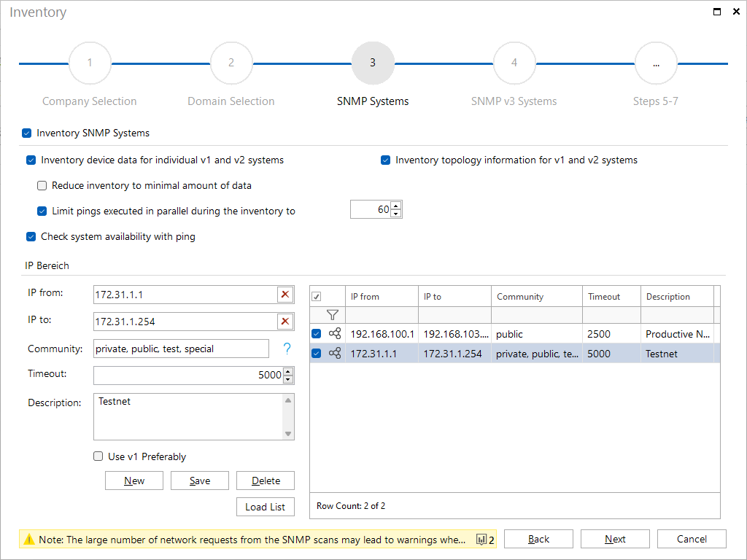Sort by IP to column header
Viewport: 747px width, 560px height.
(454, 296)
